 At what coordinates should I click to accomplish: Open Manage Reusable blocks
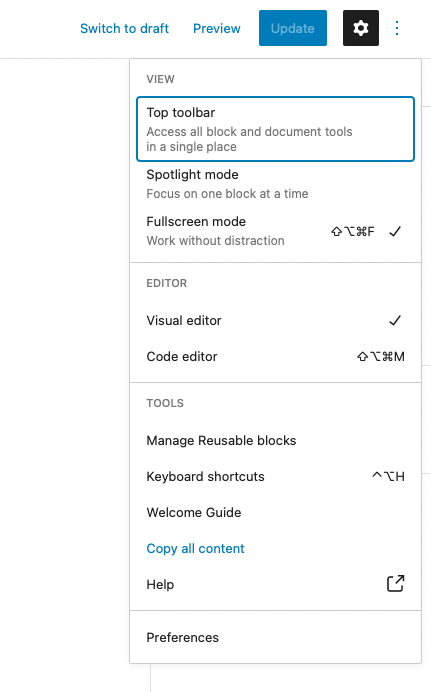(275, 440)
